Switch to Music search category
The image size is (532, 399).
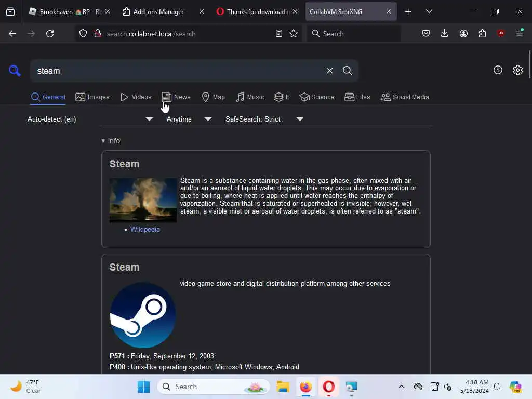coord(250,97)
